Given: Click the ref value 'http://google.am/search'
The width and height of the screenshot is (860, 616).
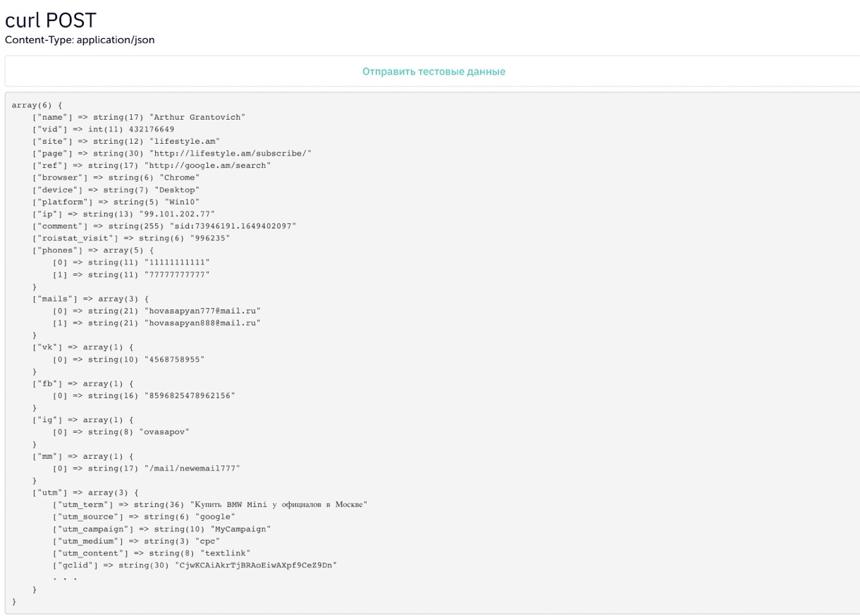Looking at the screenshot, I should [207, 165].
